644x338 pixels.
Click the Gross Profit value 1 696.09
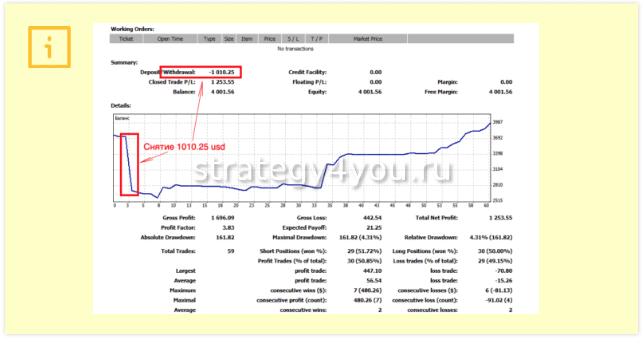tap(223, 218)
